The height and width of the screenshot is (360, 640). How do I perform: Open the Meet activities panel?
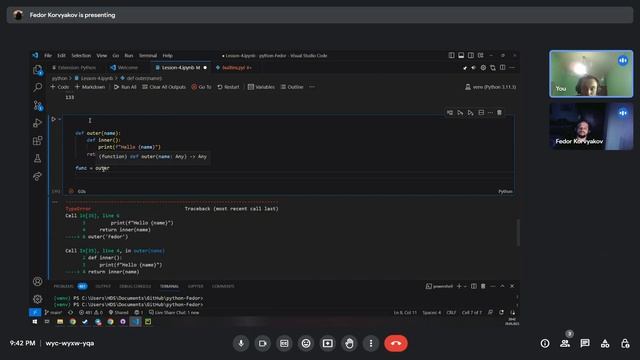click(x=605, y=343)
